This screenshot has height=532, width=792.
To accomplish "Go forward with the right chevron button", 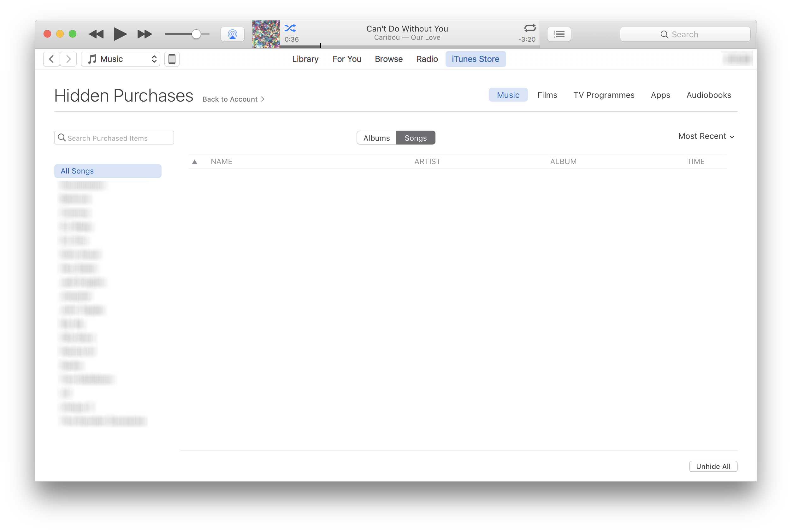I will (68, 59).
